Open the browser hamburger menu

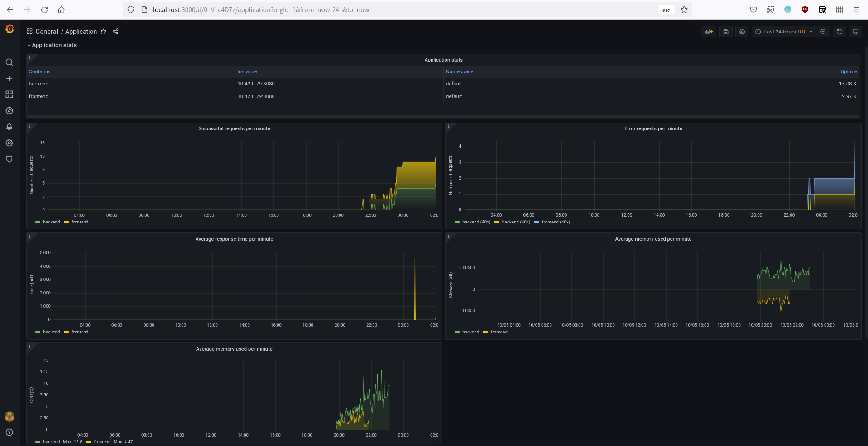[857, 9]
